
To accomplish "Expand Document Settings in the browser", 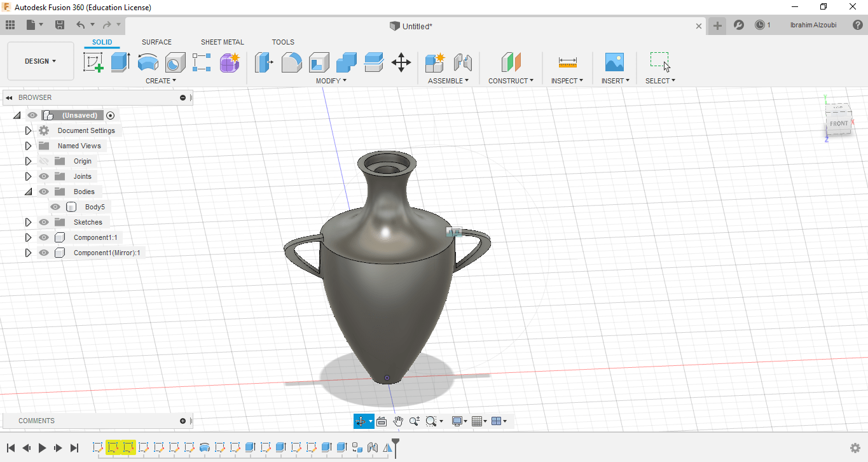I will tap(28, 130).
